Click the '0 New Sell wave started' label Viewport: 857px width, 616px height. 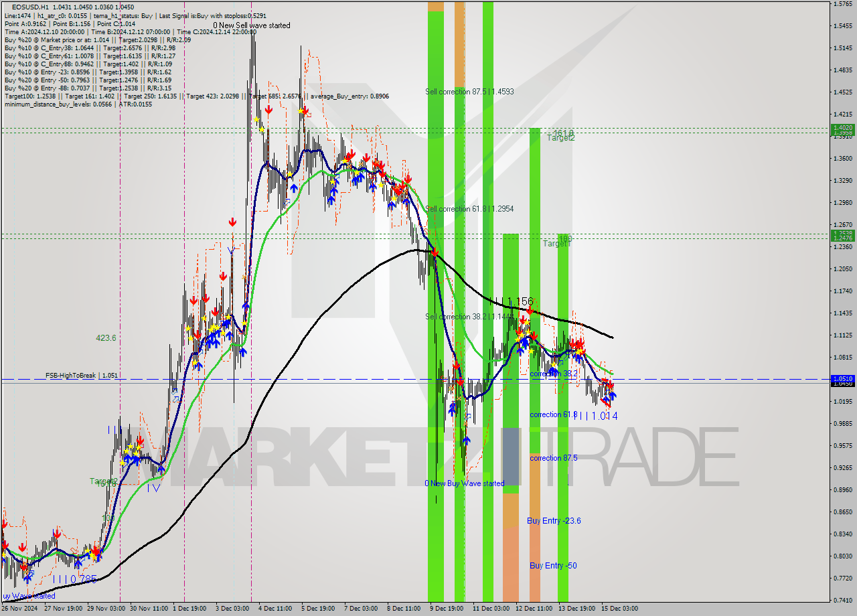[252, 25]
